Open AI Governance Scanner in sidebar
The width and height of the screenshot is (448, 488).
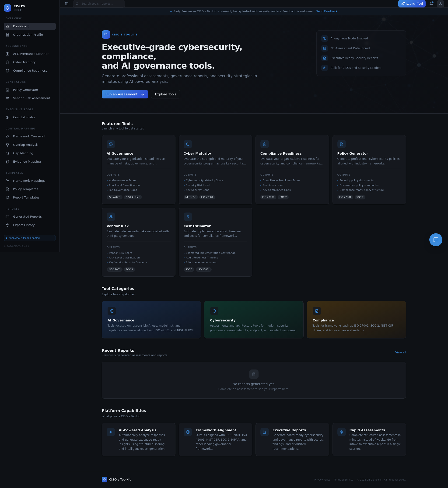click(x=30, y=54)
